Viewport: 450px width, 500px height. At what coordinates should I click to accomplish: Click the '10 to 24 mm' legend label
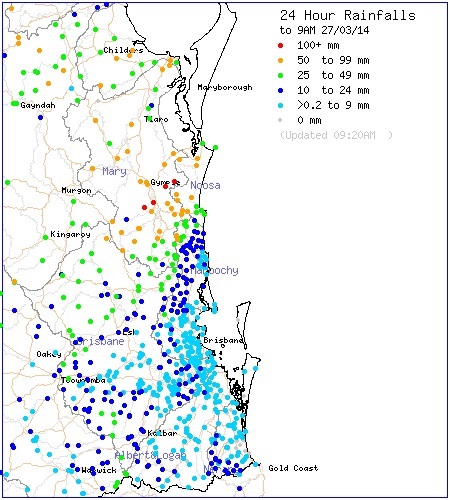point(333,90)
